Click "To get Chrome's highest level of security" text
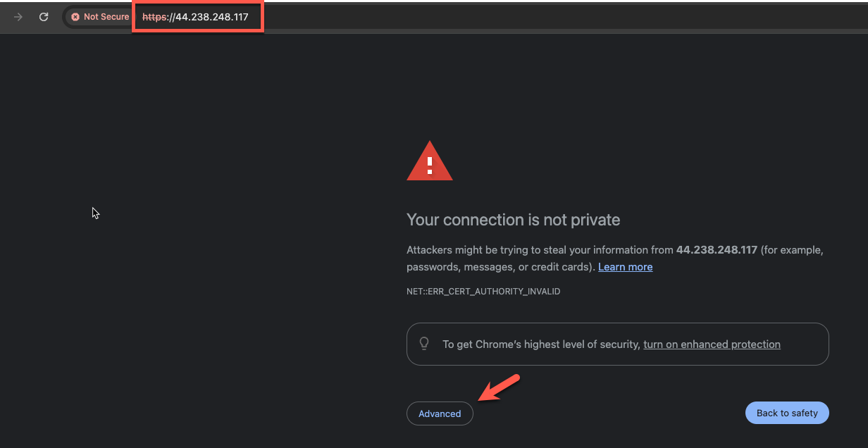The width and height of the screenshot is (868, 448). (x=541, y=344)
